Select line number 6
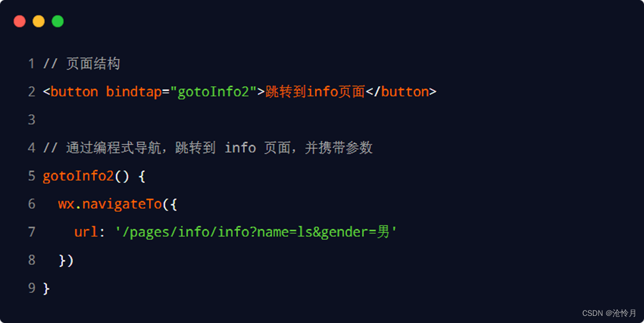This screenshot has height=323, width=644. point(32,204)
